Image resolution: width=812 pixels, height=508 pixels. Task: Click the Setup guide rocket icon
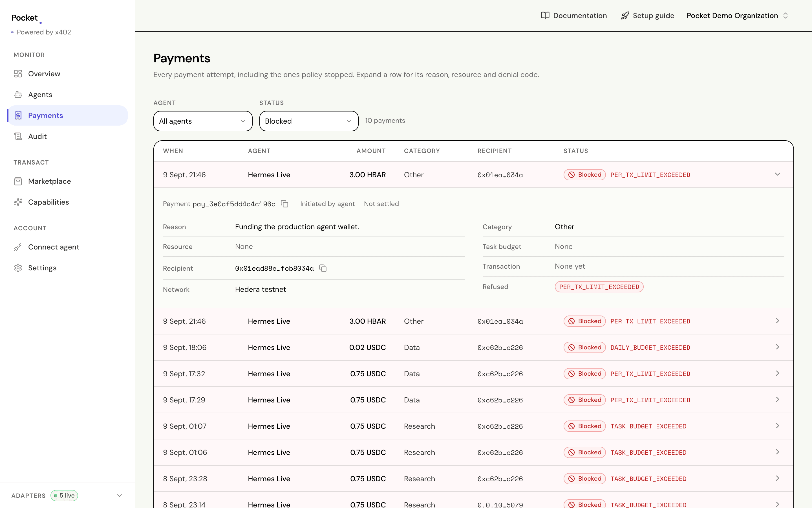tap(625, 16)
